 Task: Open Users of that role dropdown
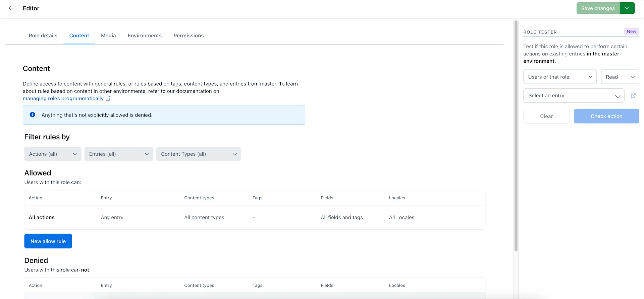tap(560, 77)
